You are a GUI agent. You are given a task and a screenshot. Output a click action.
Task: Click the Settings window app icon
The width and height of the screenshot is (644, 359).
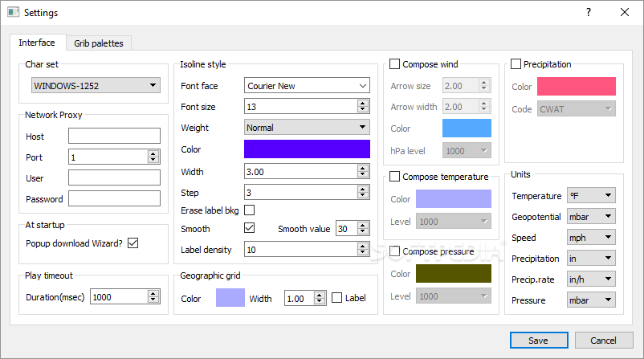click(13, 12)
